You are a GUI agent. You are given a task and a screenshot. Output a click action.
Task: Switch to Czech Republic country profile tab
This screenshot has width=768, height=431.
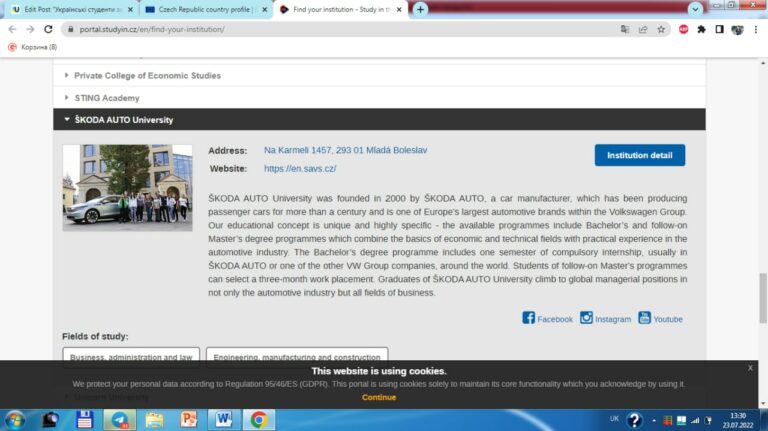207,9
